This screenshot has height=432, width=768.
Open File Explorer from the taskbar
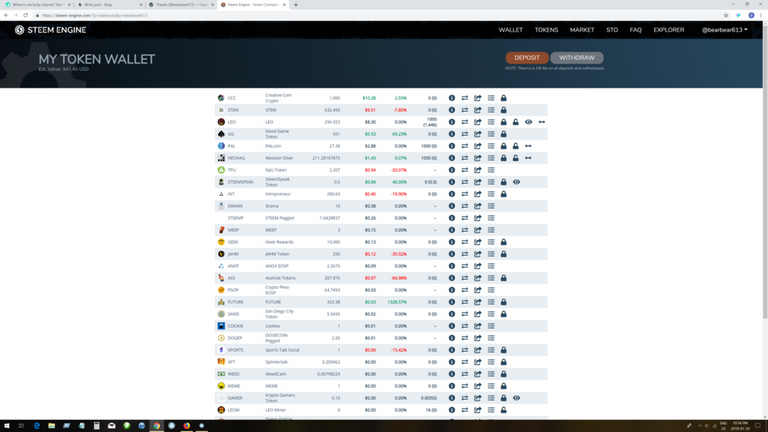coord(51,426)
